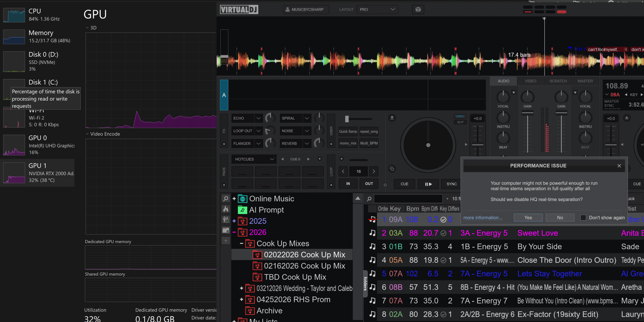Click the track search input field
This screenshot has width=644, height=322.
(408, 199)
